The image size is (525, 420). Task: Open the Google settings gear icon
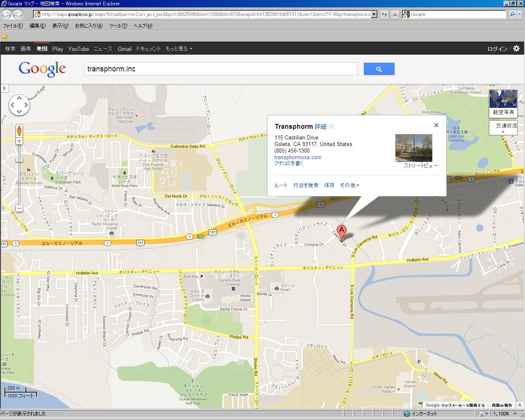coord(516,48)
